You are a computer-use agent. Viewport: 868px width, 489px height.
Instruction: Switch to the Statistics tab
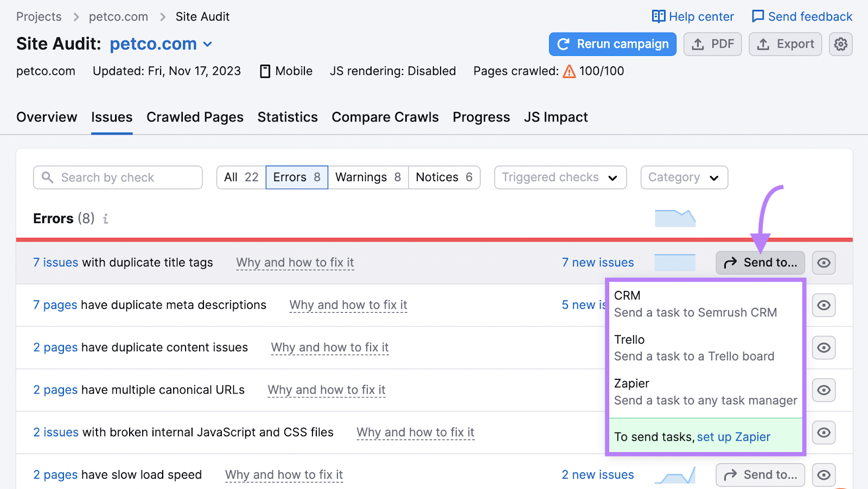[288, 117]
